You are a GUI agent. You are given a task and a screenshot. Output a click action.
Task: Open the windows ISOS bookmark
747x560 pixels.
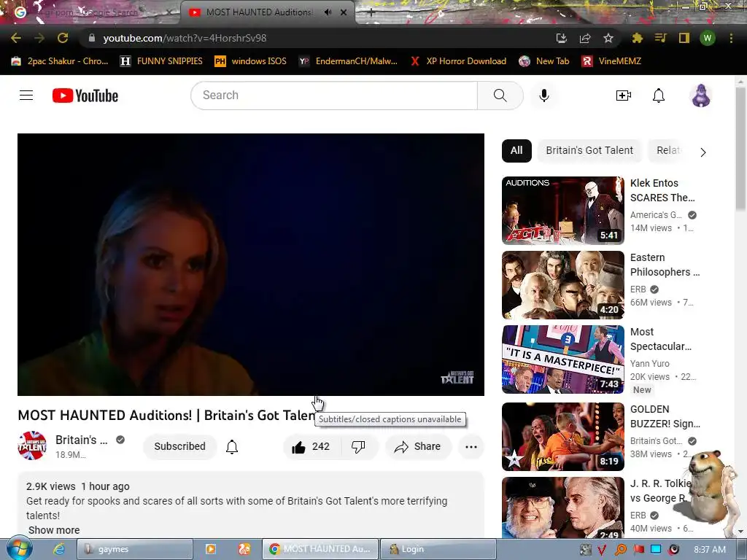(x=251, y=61)
